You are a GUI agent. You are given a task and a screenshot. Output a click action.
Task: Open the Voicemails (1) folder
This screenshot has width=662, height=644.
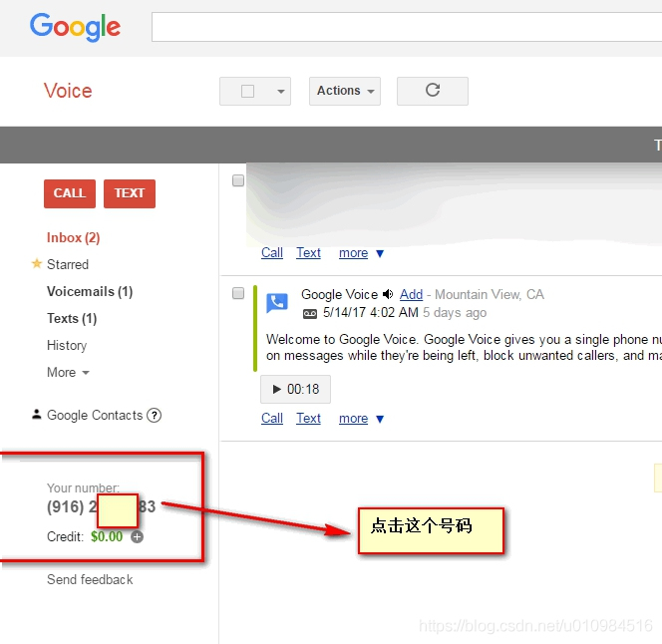pyautogui.click(x=90, y=292)
